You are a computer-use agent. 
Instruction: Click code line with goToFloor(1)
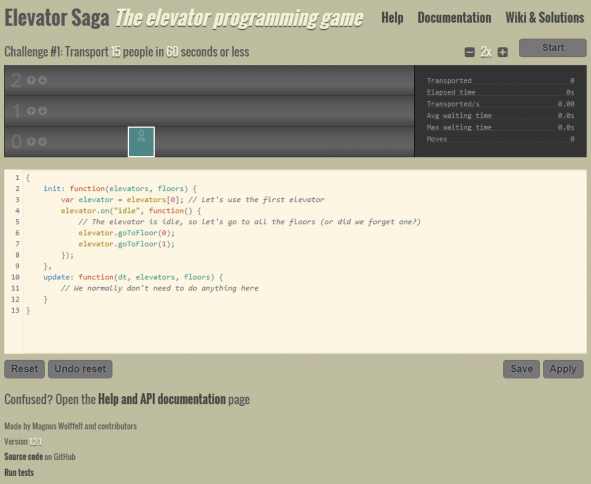(127, 244)
